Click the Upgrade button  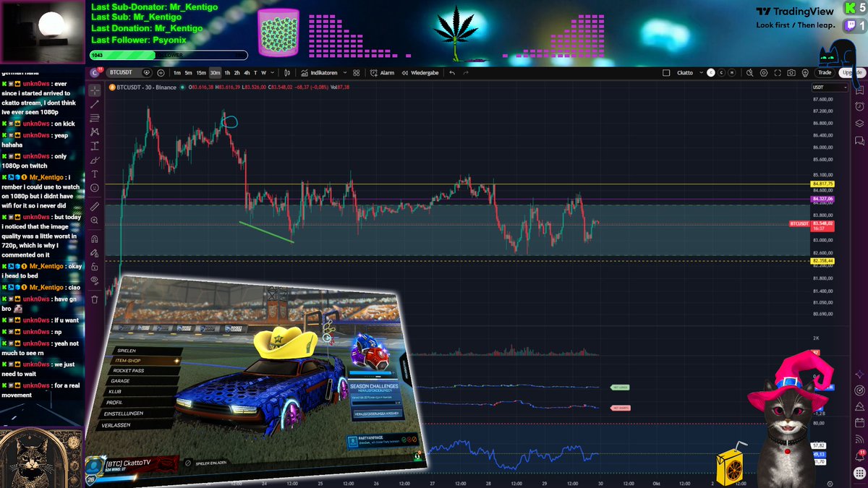[x=851, y=72]
